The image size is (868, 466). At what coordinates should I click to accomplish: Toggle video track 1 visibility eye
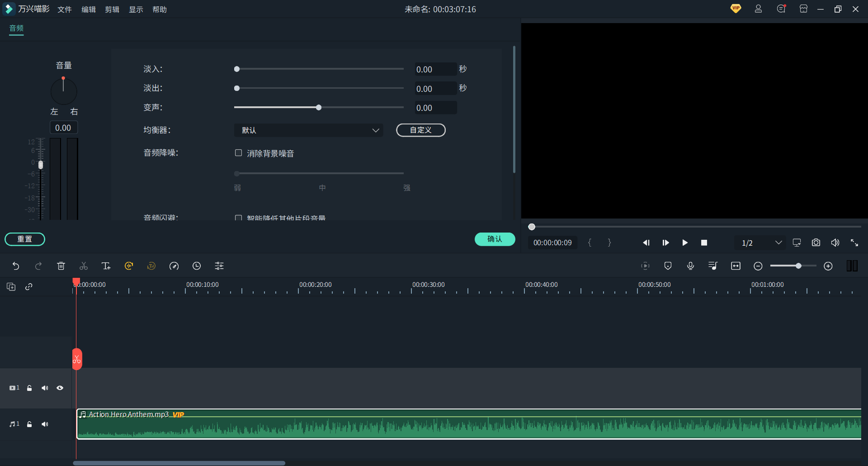(x=60, y=388)
